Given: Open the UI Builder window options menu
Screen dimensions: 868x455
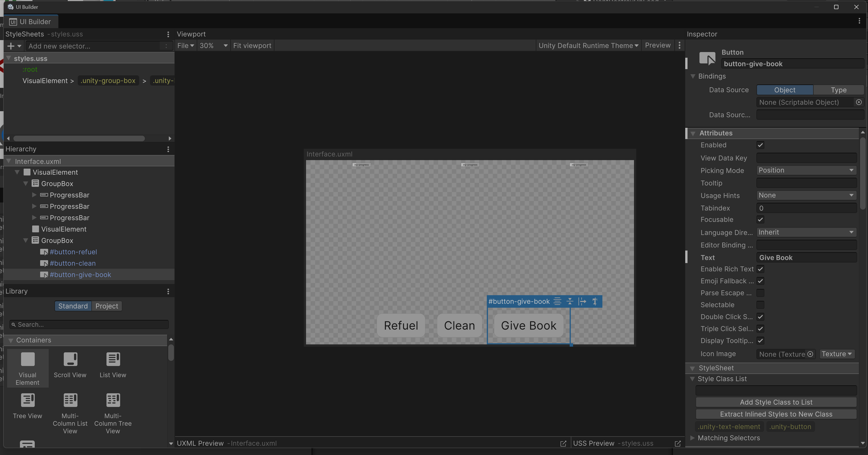Looking at the screenshot, I should tap(859, 21).
